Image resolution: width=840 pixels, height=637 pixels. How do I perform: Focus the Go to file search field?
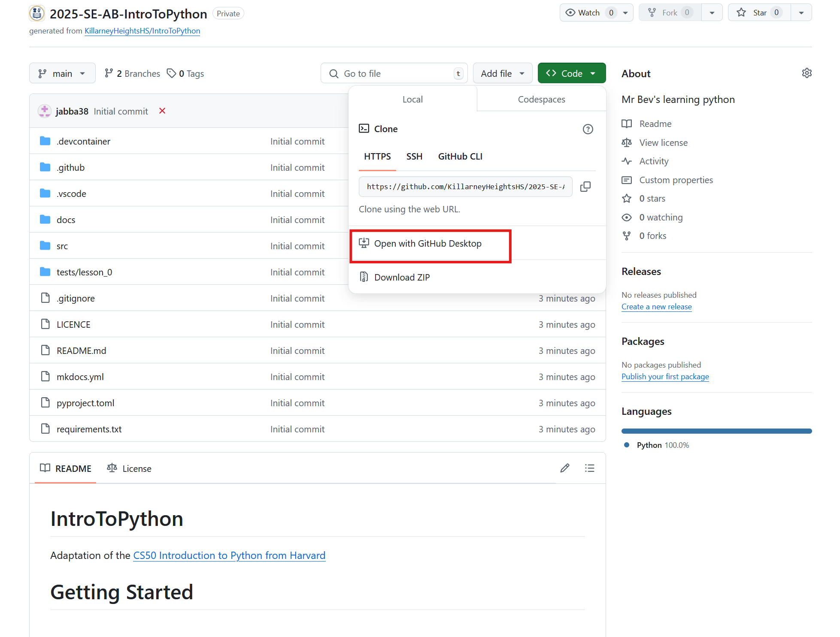(x=394, y=73)
